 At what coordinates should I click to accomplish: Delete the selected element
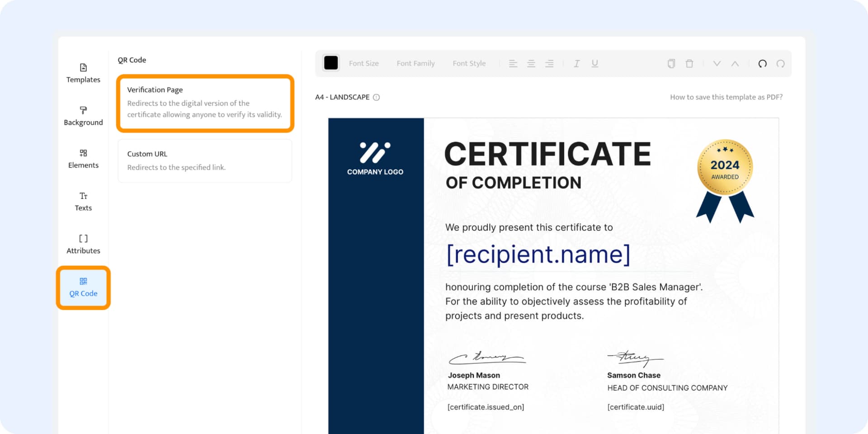689,63
